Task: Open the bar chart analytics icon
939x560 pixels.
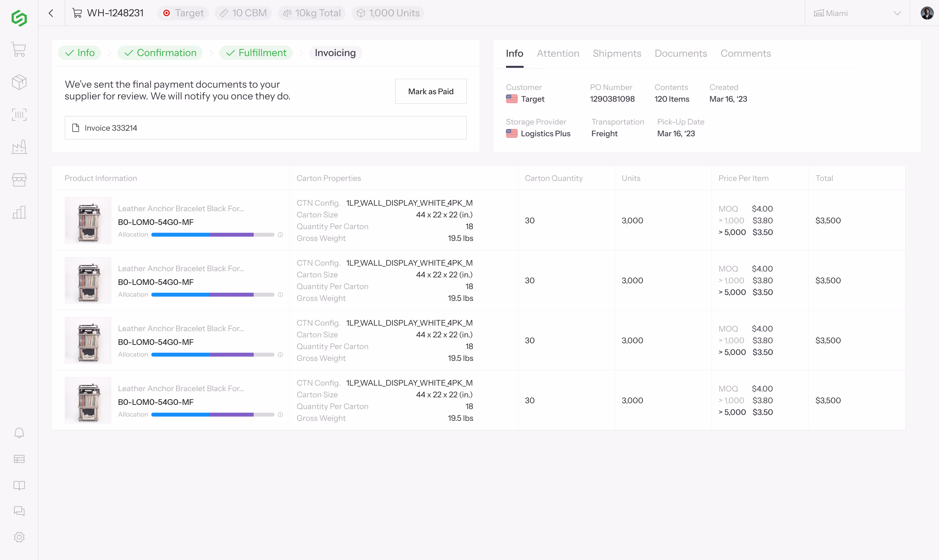Action: 19,212
